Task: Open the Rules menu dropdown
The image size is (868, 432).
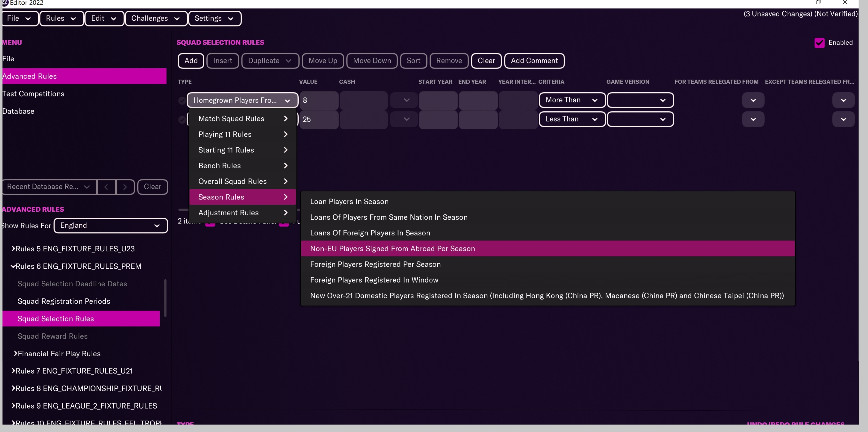Action: (61, 19)
